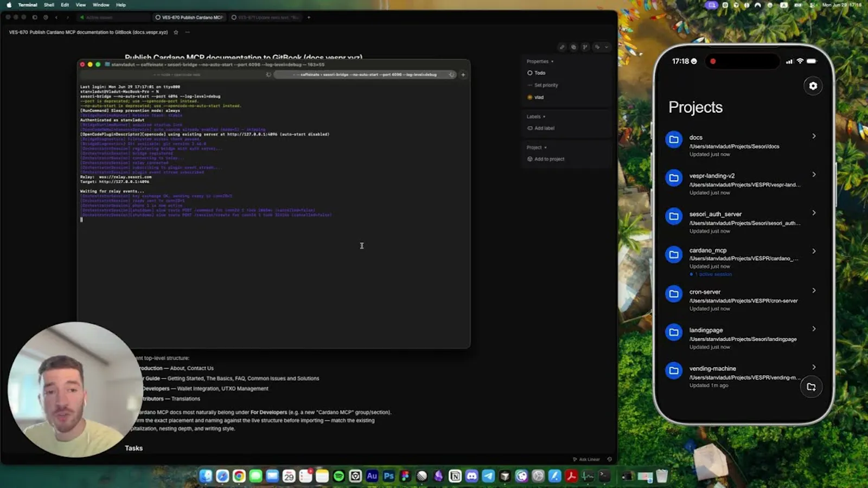The width and height of the screenshot is (868, 488).
Task: Change assignee vlad
Action: [535, 98]
